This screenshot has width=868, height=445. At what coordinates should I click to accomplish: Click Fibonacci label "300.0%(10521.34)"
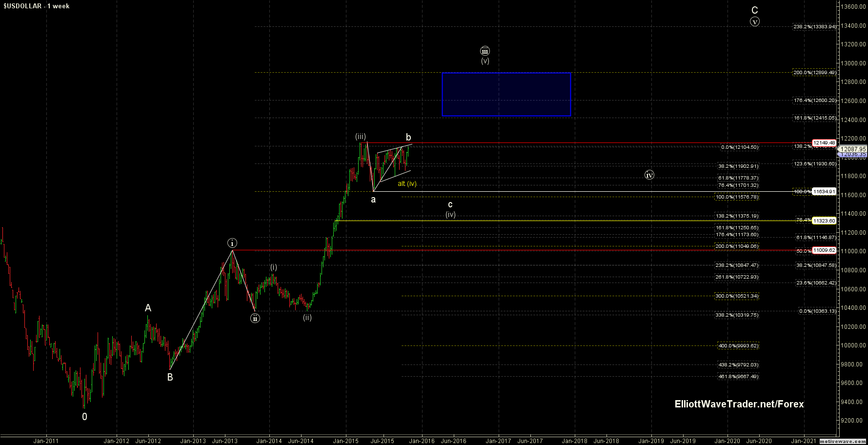737,296
